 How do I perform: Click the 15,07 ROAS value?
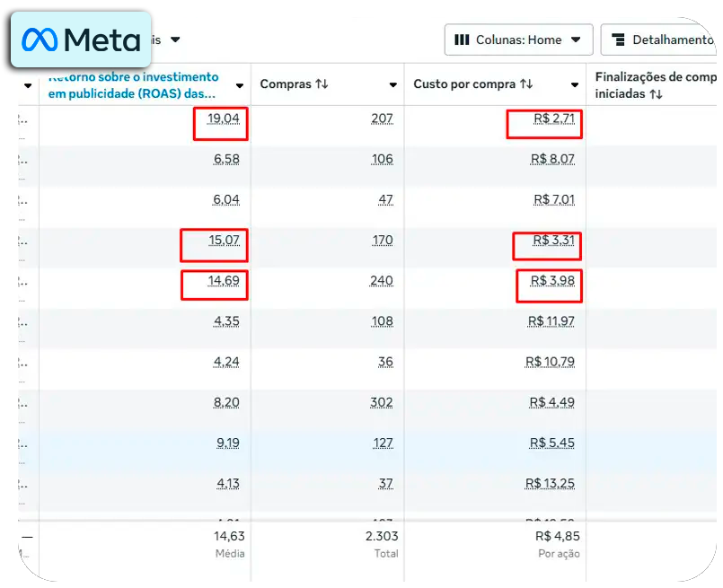pyautogui.click(x=224, y=241)
